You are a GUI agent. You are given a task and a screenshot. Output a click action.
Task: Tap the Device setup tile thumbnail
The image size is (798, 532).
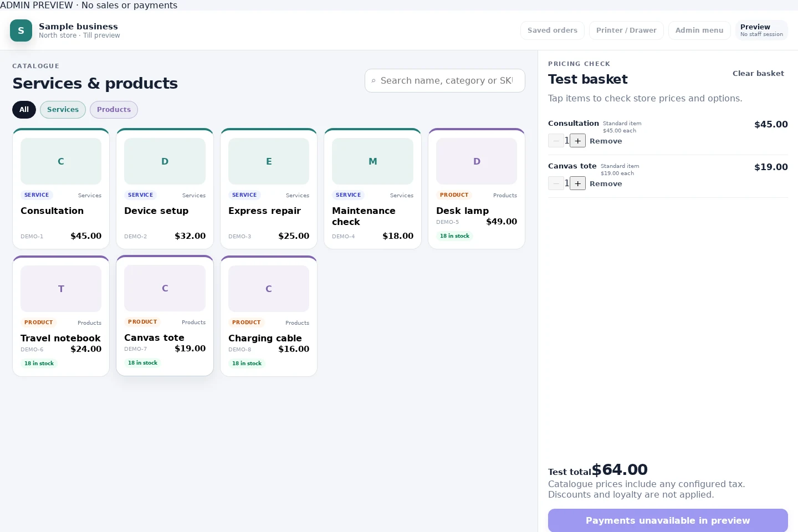tap(165, 161)
